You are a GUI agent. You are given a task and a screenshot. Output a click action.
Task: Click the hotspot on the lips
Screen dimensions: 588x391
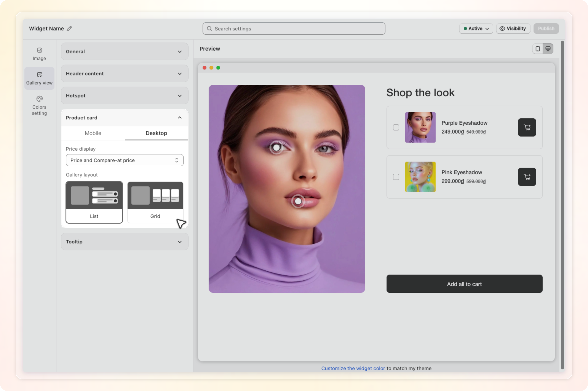298,201
